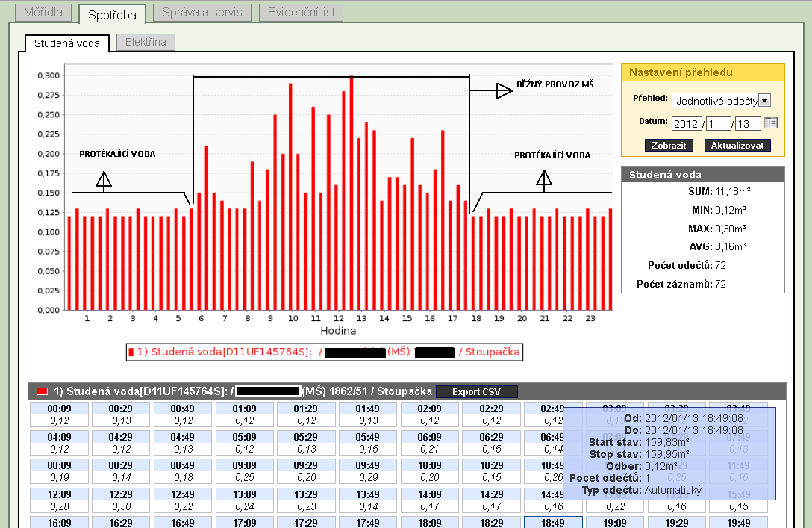Select the 08:09 reading cell
812x528 pixels.
(59, 471)
